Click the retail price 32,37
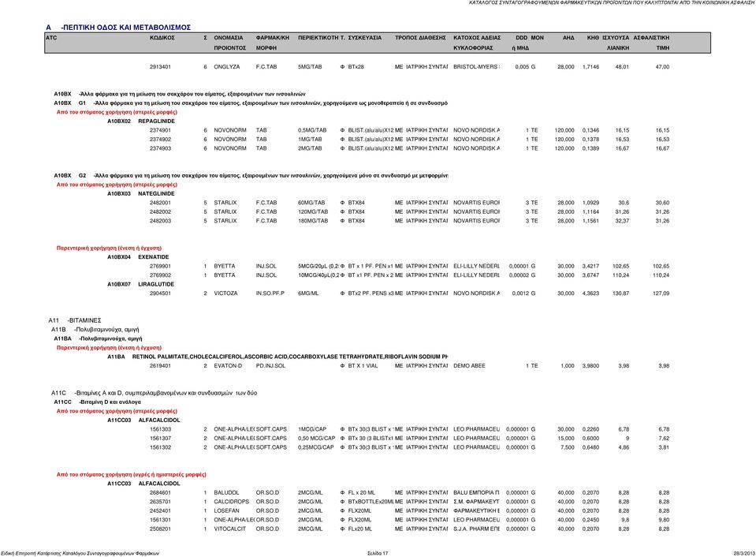This screenshot has width=756, height=557. point(622,221)
